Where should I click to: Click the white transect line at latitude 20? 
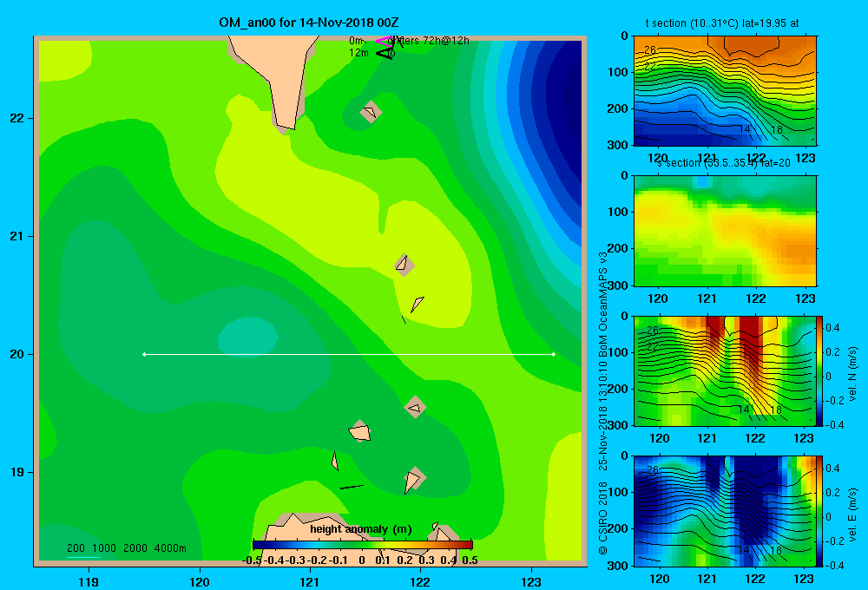pyautogui.click(x=349, y=354)
